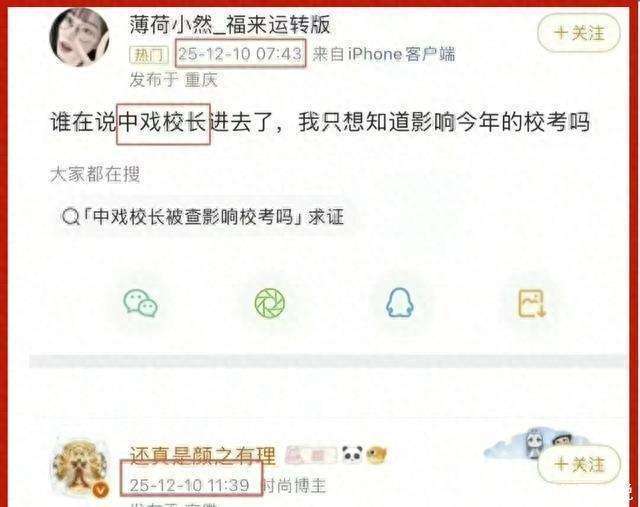
Task: Share the post via QQ penguin icon
Action: 400,302
